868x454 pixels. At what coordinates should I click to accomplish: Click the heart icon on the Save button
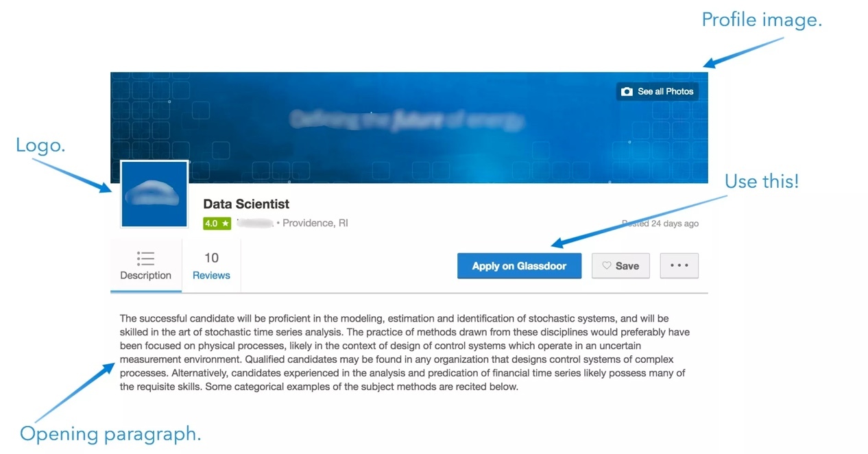607,265
